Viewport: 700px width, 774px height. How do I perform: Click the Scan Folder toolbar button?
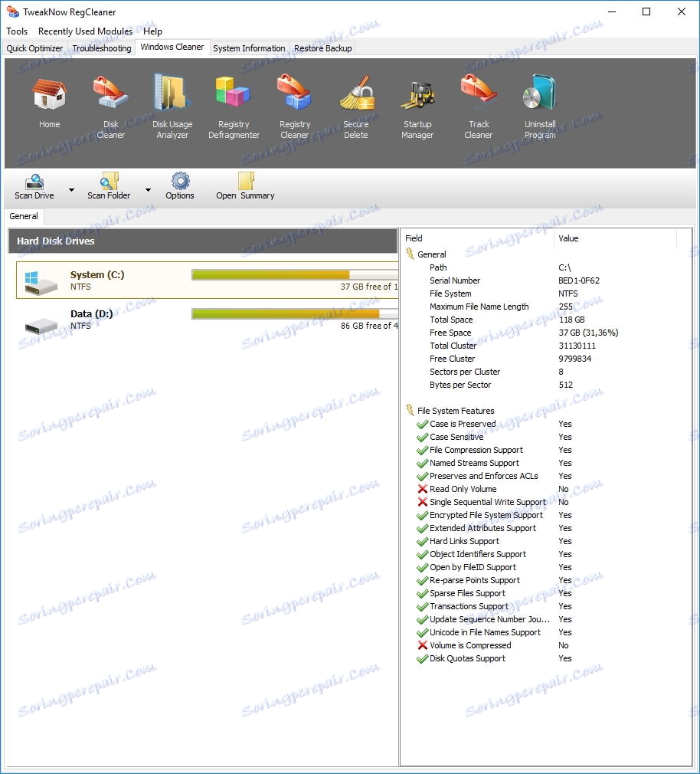(x=109, y=186)
